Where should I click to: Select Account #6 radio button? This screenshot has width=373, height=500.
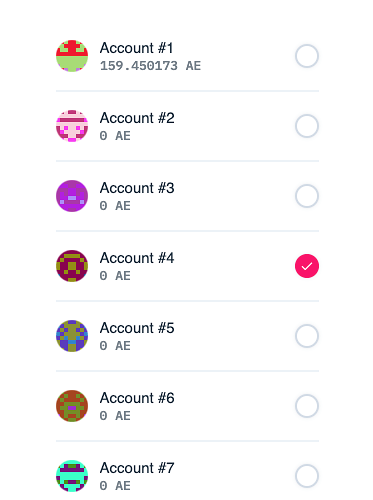307,406
